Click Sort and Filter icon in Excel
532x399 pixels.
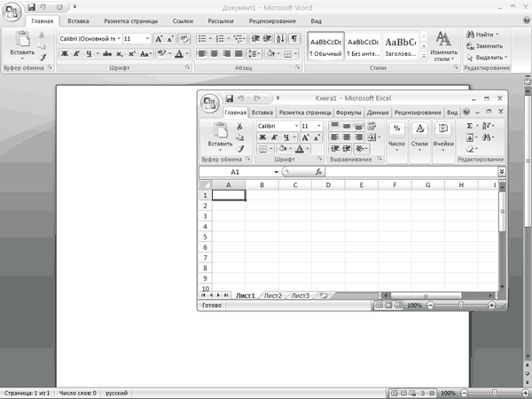486,126
